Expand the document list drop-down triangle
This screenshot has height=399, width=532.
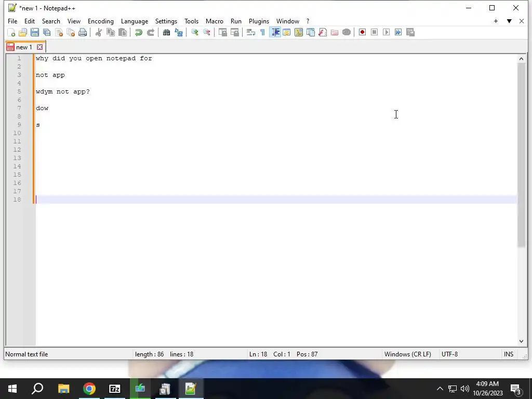click(x=509, y=21)
